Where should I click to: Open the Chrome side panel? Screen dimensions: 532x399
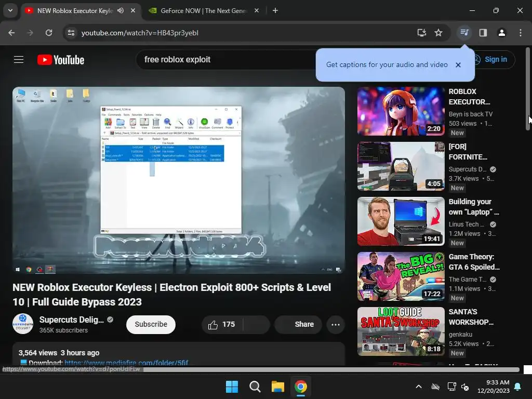click(483, 33)
